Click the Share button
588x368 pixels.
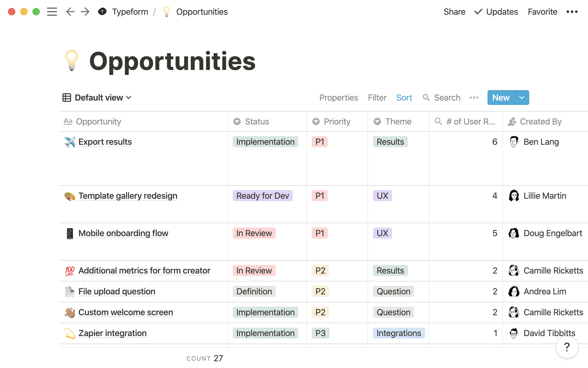coord(454,12)
